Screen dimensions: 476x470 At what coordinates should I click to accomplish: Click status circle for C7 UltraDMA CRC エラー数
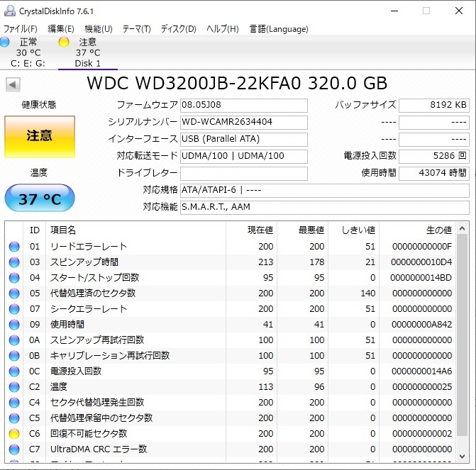pos(14,449)
